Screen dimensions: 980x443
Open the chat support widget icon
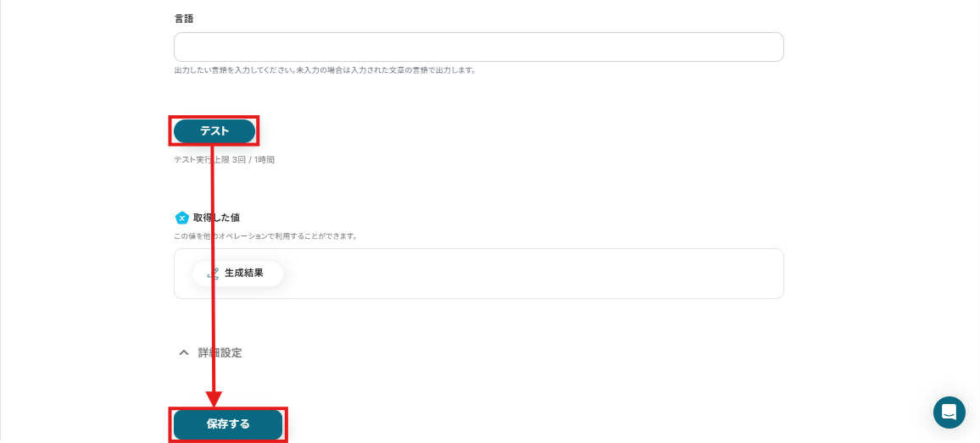[x=949, y=413]
